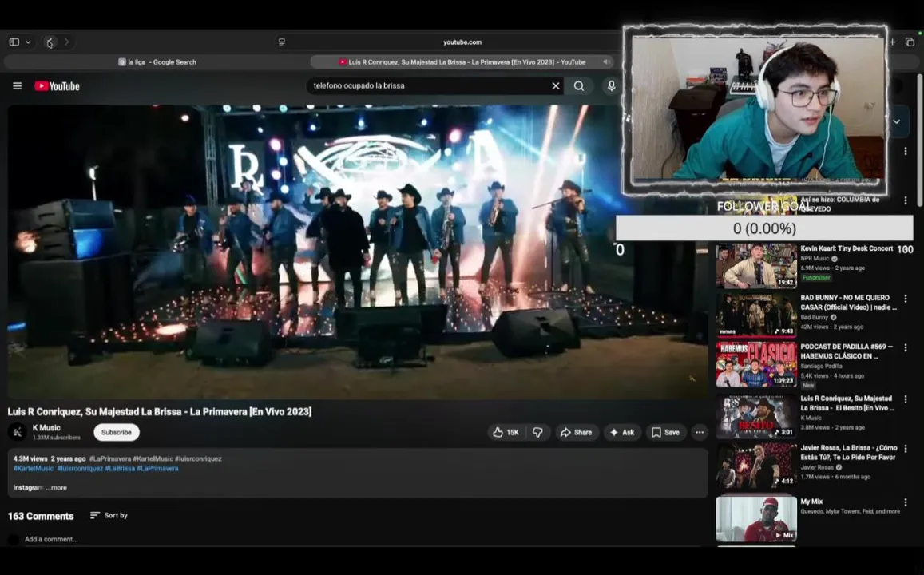Go to YouTube home via the logo
The height and width of the screenshot is (575, 924).
tap(58, 86)
